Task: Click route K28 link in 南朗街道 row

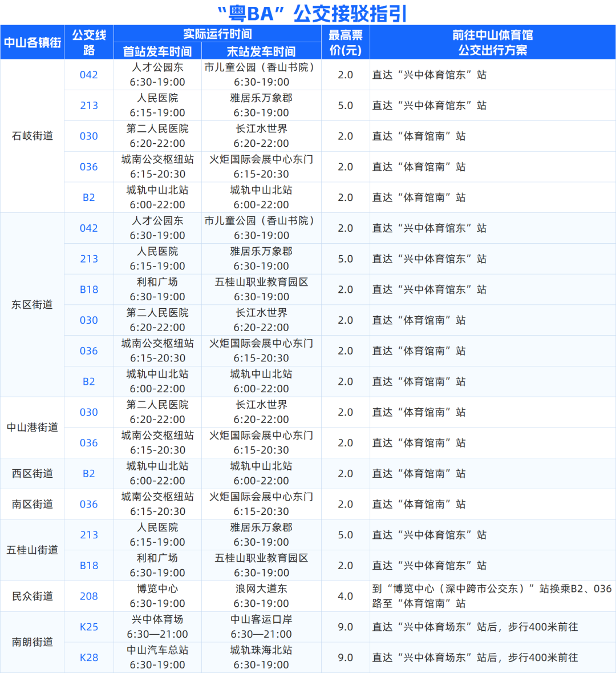Action: [89, 657]
